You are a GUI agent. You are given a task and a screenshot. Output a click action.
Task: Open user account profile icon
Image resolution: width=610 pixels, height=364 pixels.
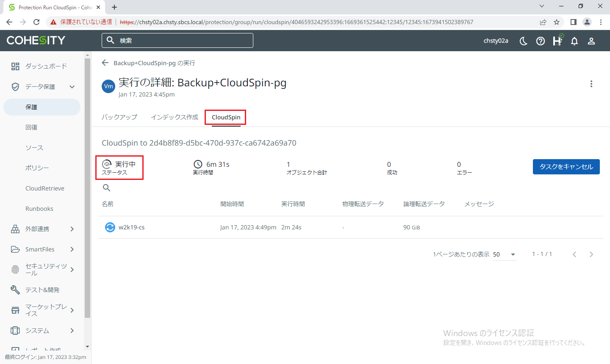pyautogui.click(x=591, y=41)
